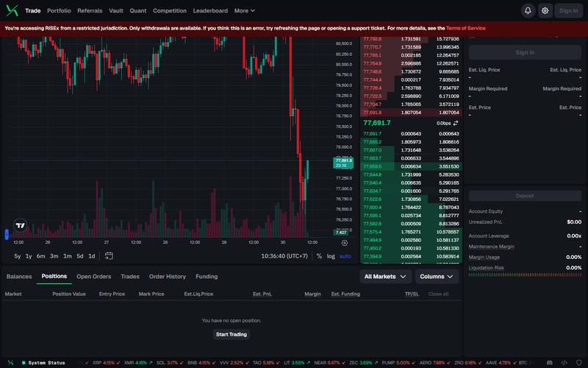Open the Referrals page
Viewport: 588px width, 368px height.
[90, 11]
